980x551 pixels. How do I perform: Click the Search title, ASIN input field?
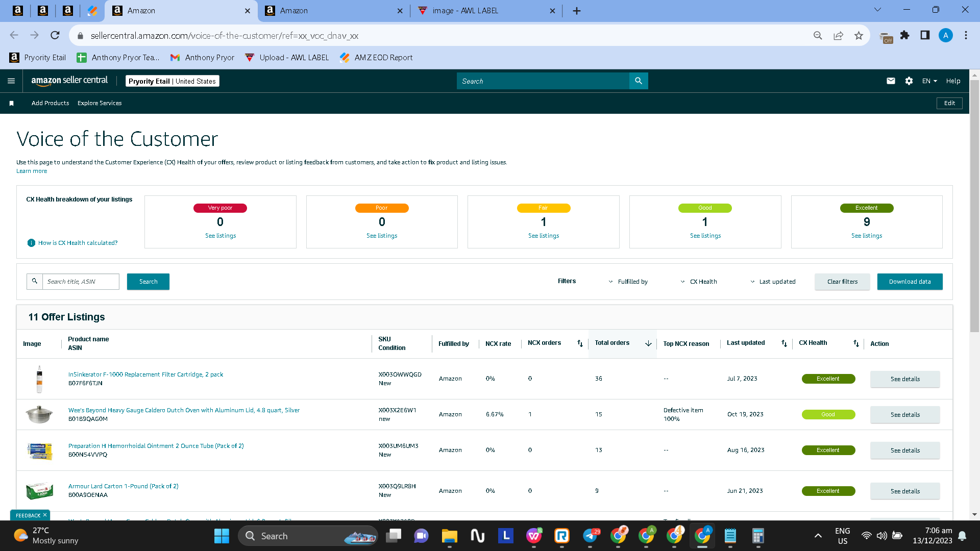click(81, 282)
